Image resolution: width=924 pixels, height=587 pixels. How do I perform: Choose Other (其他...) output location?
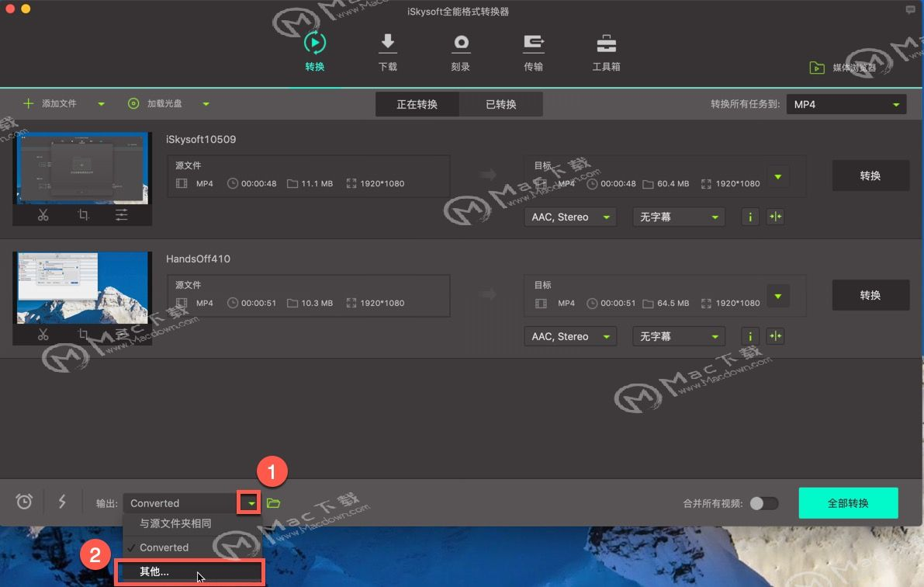coord(190,571)
